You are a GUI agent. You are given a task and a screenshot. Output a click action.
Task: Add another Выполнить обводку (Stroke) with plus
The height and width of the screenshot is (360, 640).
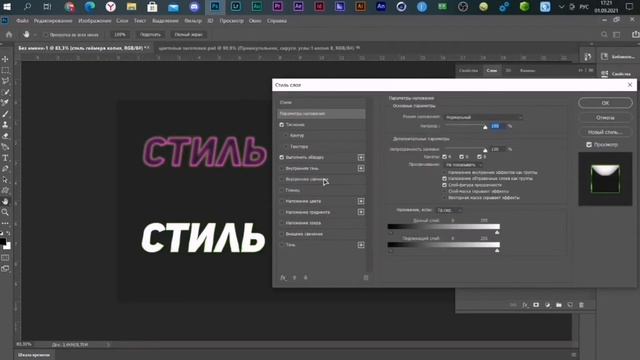click(x=361, y=157)
